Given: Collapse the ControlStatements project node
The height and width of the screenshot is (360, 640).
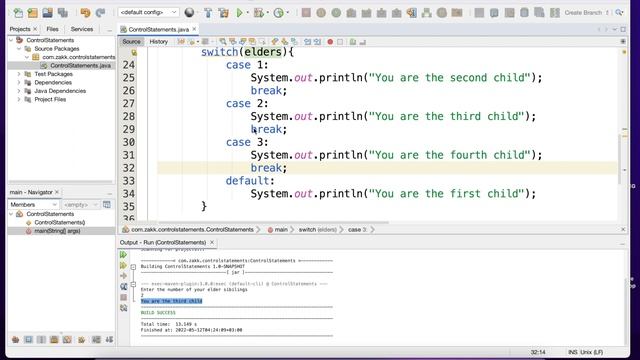Looking at the screenshot, I should pos(11,40).
